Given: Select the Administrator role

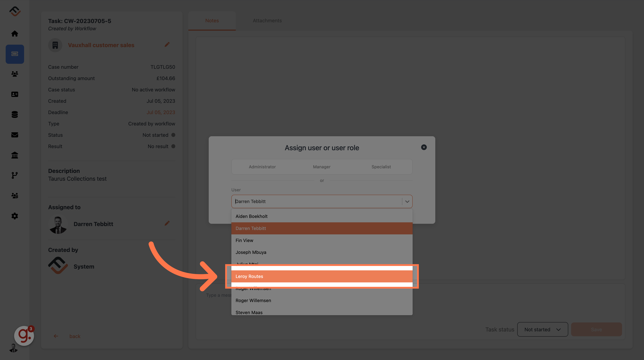Looking at the screenshot, I should [262, 167].
